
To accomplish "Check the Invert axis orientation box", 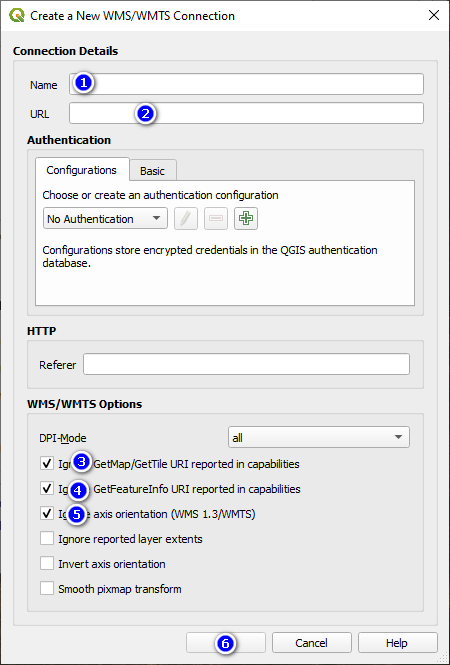I will [x=47, y=564].
